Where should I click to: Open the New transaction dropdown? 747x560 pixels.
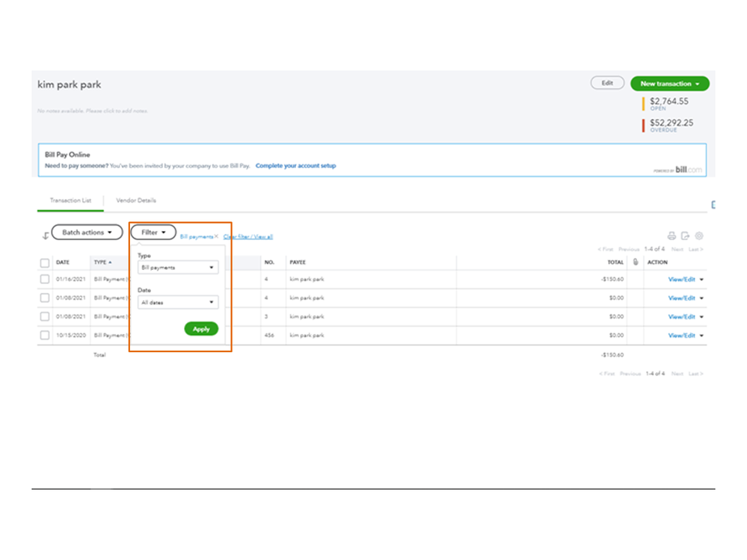(x=670, y=83)
